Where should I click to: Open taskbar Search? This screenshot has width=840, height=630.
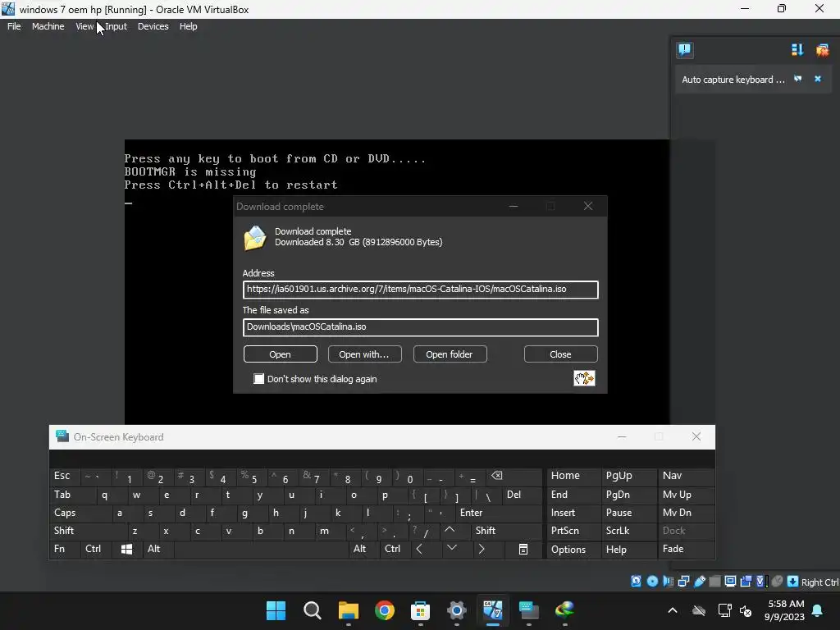tap(313, 610)
